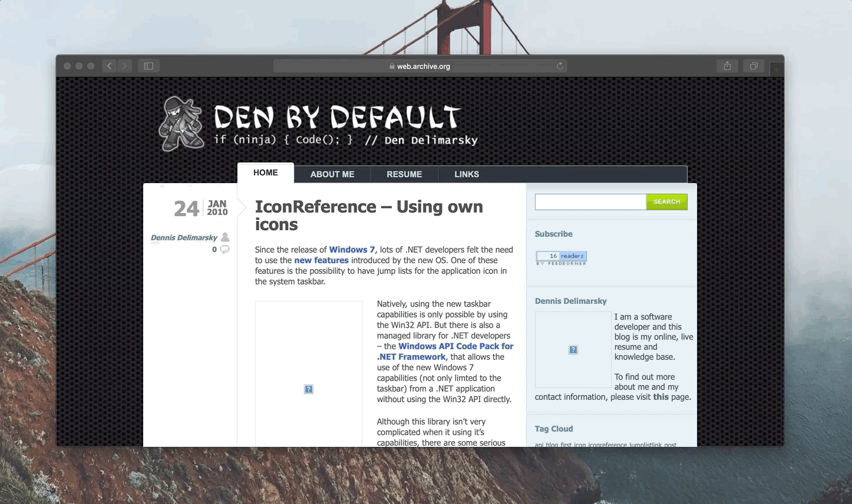The image size is (852, 504).
Task: Click the Dennis Delimarsky sidebar heading
Action: [570, 301]
